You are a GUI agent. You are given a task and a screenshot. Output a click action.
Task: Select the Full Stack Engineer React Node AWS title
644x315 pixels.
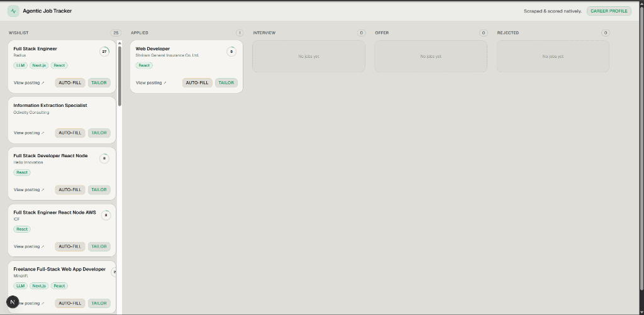click(x=55, y=213)
